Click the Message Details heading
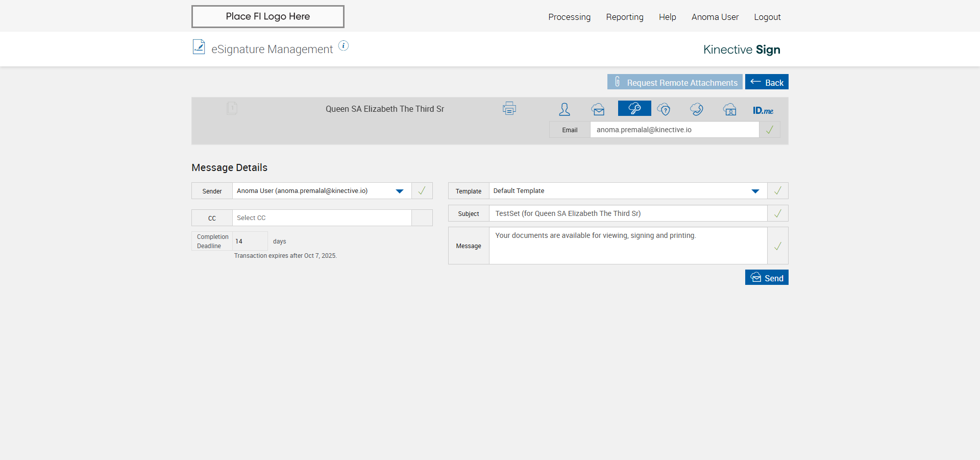 [x=229, y=167]
